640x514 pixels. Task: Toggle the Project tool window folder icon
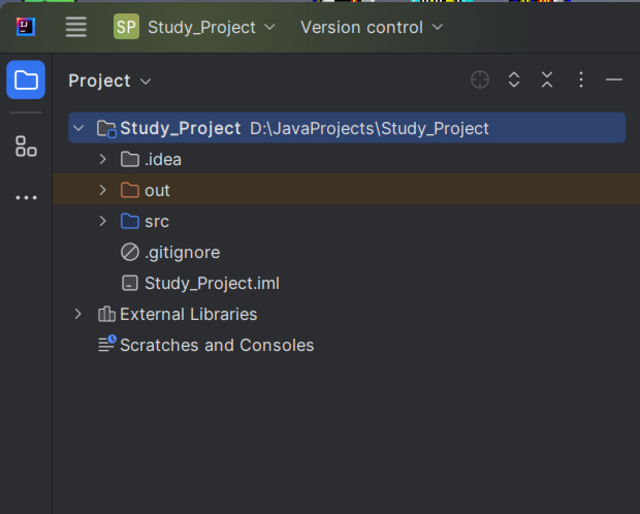click(x=26, y=80)
